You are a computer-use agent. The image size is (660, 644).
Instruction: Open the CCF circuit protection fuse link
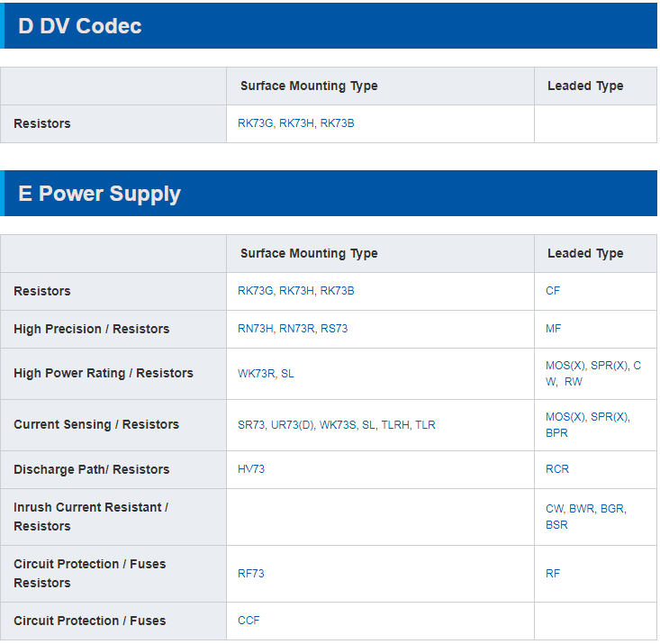coord(249,621)
